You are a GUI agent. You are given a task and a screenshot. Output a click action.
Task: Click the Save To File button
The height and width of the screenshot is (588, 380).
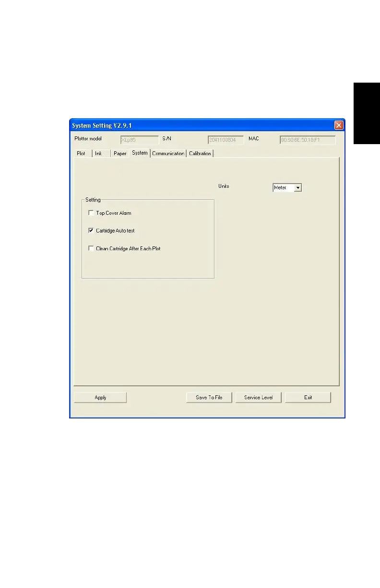209,397
